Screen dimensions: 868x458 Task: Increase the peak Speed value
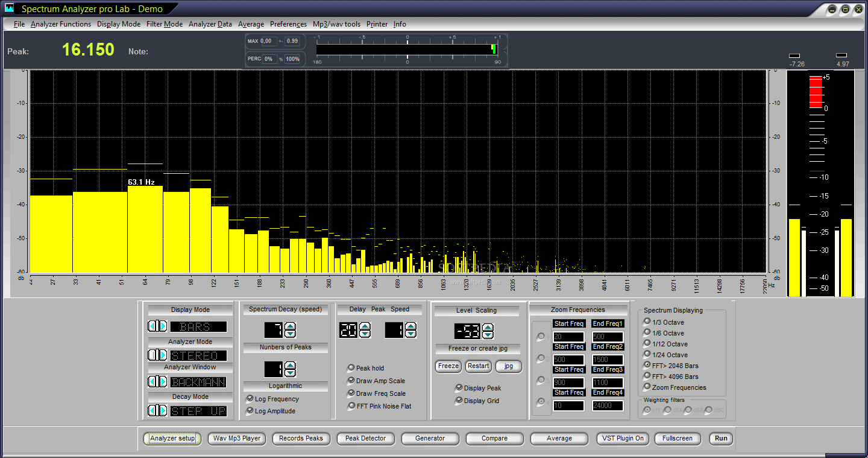point(410,326)
